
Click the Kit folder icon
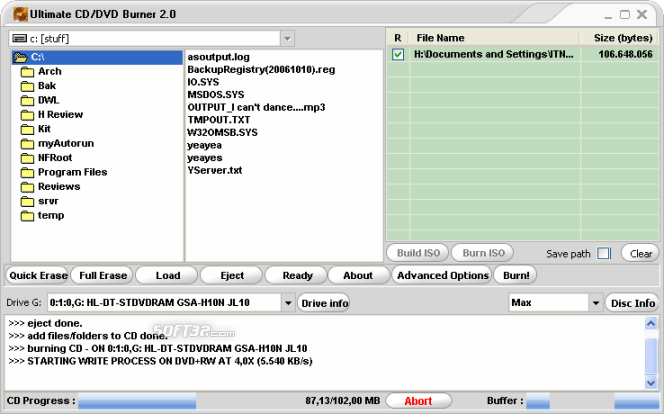click(x=28, y=129)
